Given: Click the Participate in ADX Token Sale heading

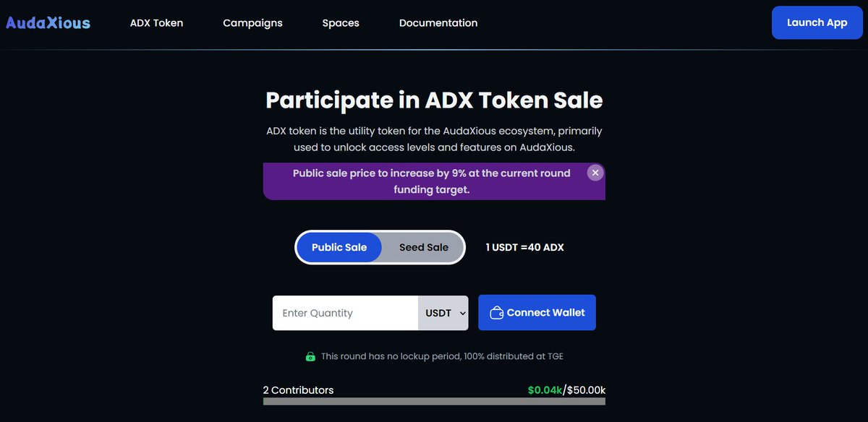Looking at the screenshot, I should tap(434, 100).
